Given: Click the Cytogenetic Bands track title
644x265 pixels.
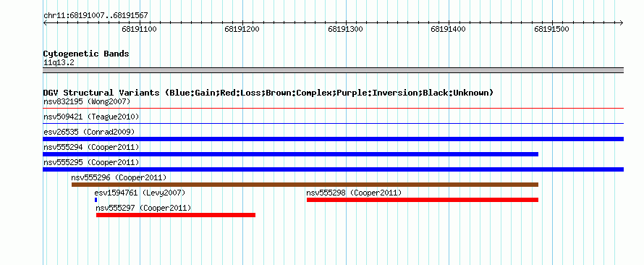Looking at the screenshot, I should point(86,54).
